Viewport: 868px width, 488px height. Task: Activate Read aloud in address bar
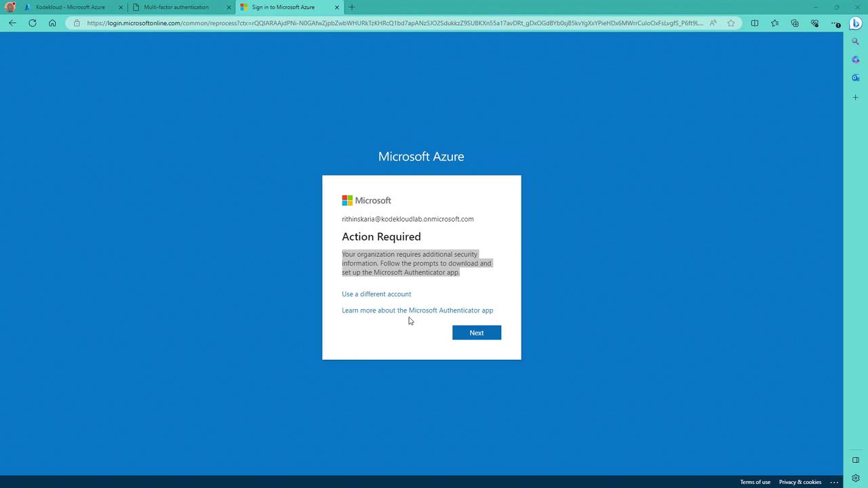click(713, 23)
